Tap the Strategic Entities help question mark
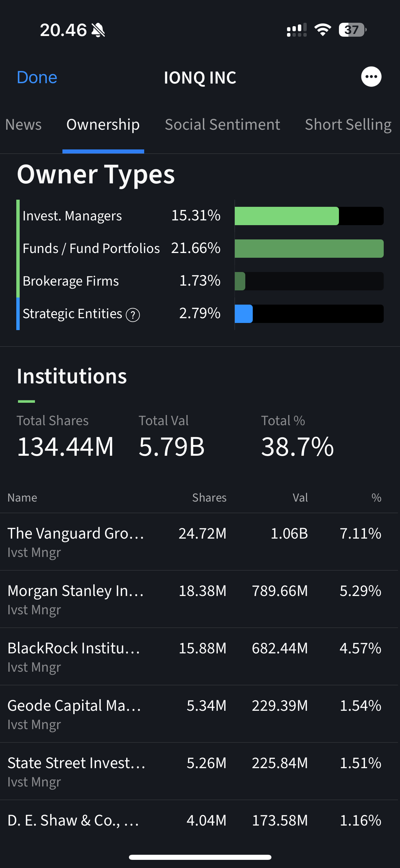 coord(133,315)
